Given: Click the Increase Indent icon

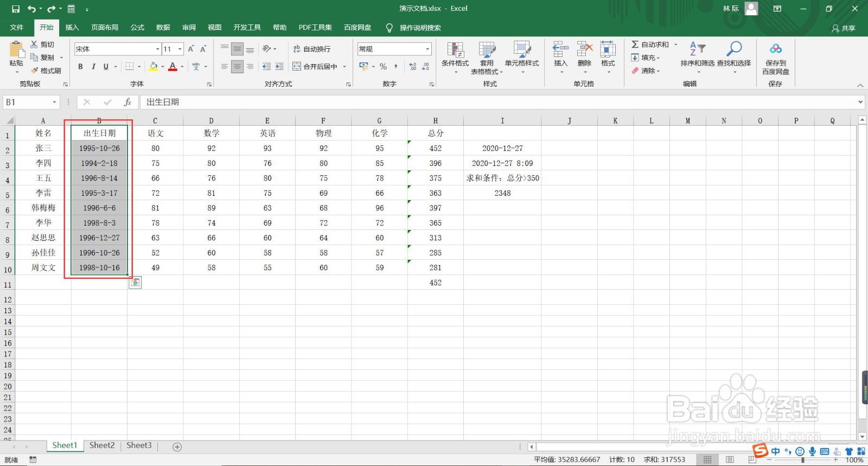Looking at the screenshot, I should tap(279, 66).
